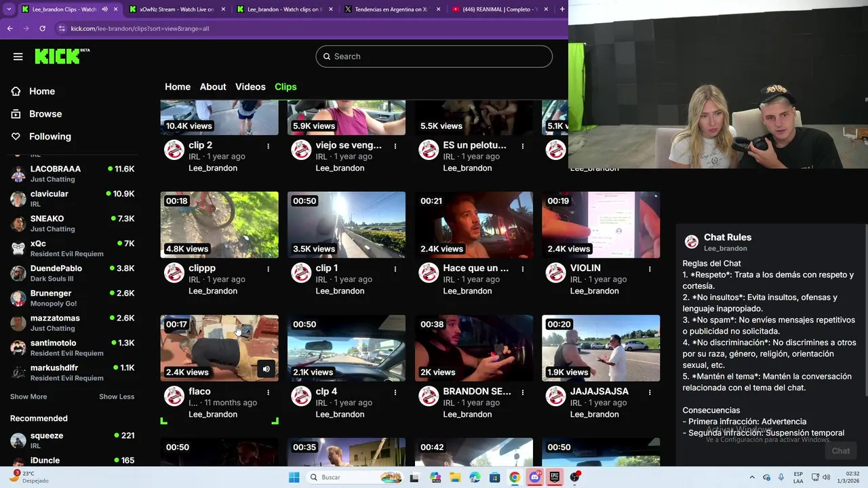Open options menu for clippp
Screen dimensions: 868x488
(x=269, y=269)
